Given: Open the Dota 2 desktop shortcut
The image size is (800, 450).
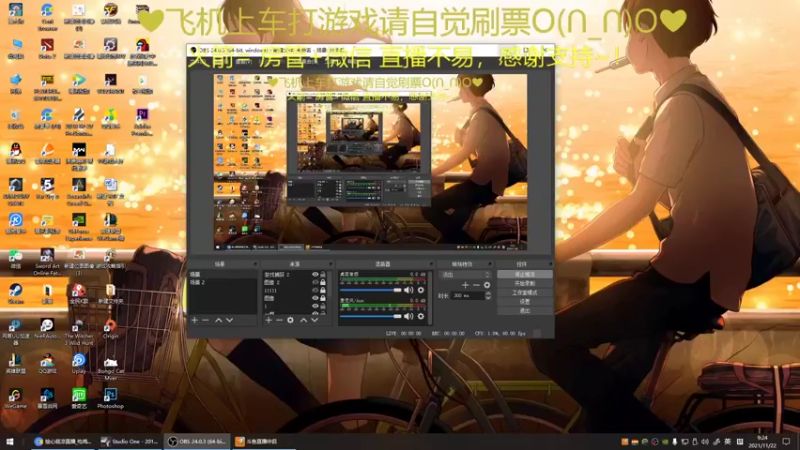Looking at the screenshot, I should (47, 49).
